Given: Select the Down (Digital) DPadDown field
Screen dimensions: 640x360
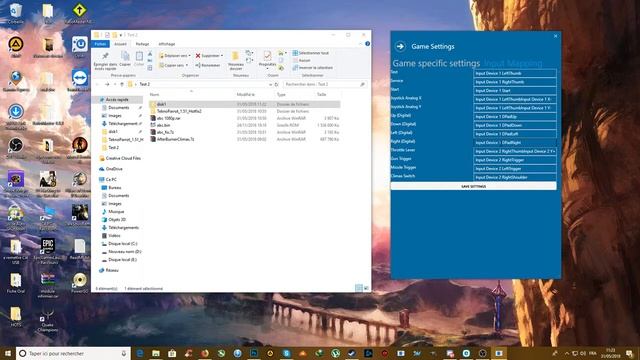Looking at the screenshot, I should (515, 125).
